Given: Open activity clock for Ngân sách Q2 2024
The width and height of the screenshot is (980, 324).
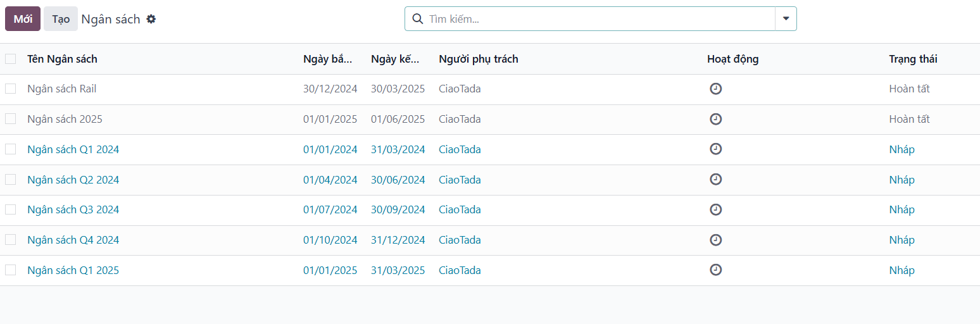Looking at the screenshot, I should click(x=715, y=179).
